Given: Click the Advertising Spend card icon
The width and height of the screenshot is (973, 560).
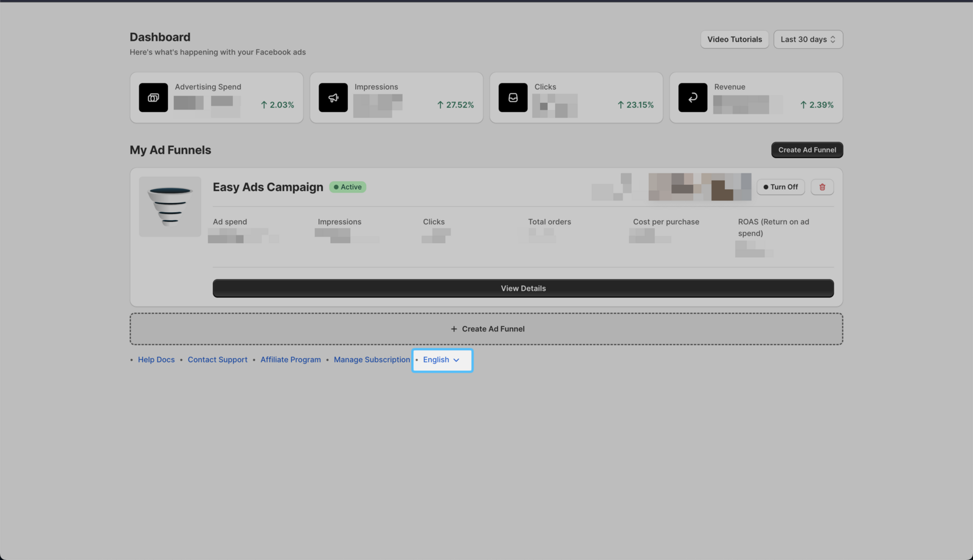Looking at the screenshot, I should (x=153, y=98).
